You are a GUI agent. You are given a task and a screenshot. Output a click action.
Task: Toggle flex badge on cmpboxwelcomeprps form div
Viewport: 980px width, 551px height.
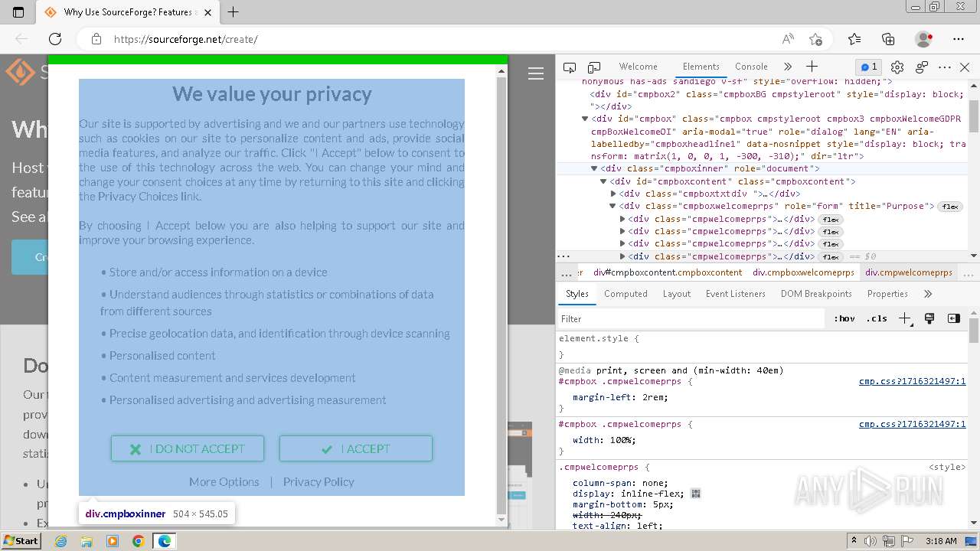[950, 207]
